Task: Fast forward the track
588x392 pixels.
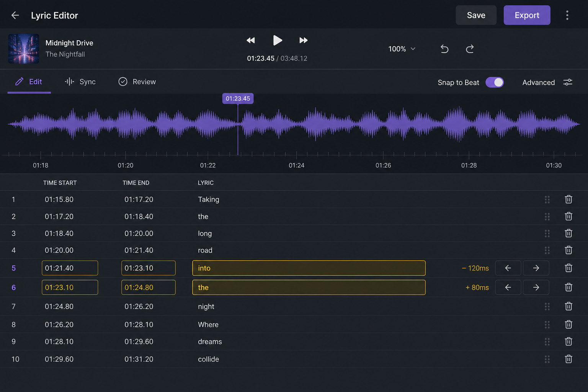Action: coord(303,40)
